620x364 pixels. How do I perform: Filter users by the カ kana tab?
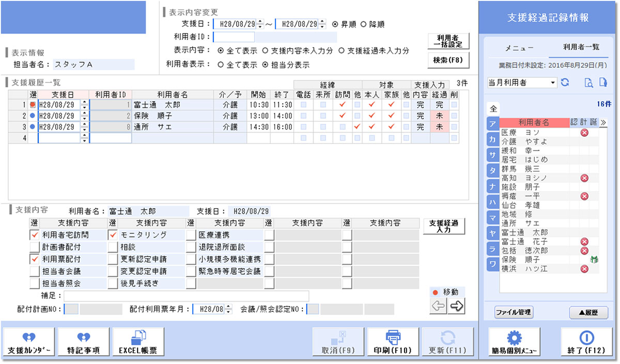pyautogui.click(x=493, y=139)
